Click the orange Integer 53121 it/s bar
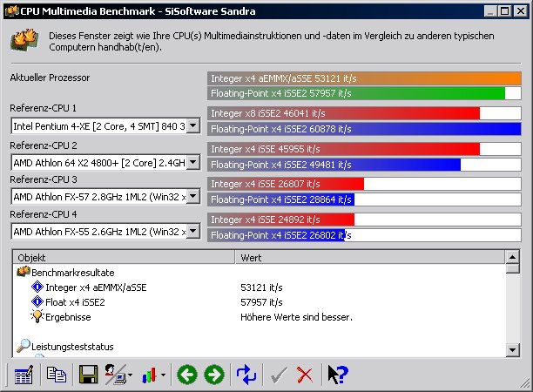The width and height of the screenshot is (533, 392). pos(364,78)
